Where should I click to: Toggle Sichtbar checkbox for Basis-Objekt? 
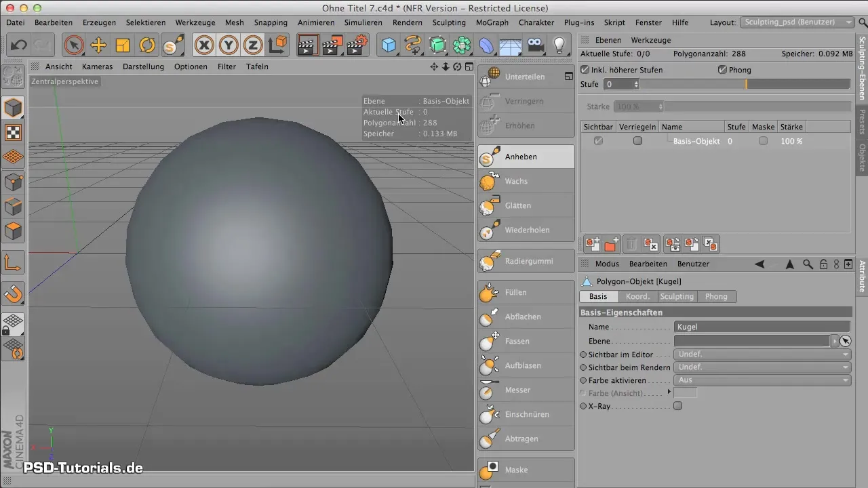598,141
